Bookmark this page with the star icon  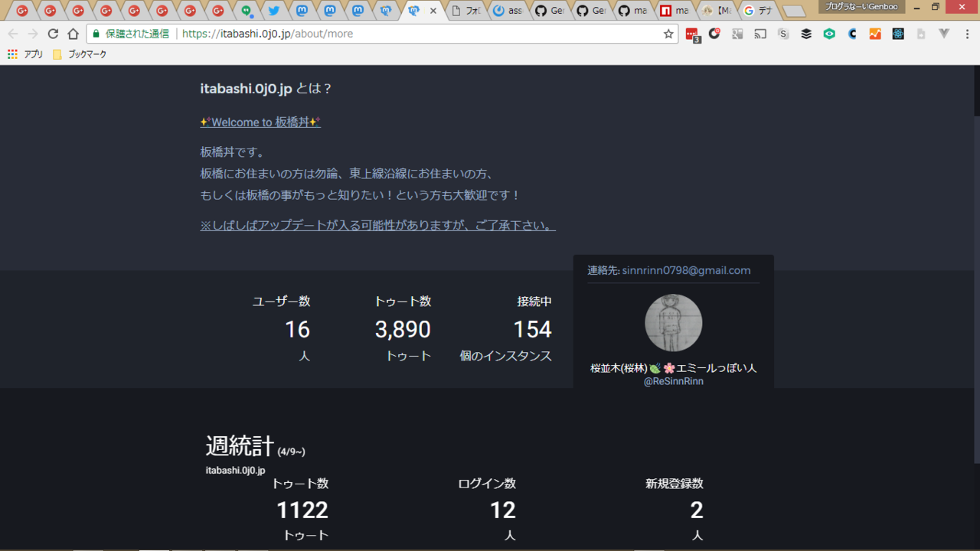click(x=668, y=34)
